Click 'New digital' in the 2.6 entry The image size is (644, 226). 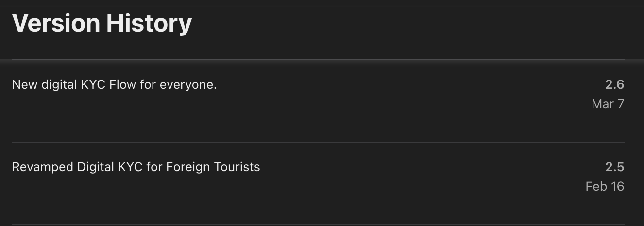click(44, 85)
